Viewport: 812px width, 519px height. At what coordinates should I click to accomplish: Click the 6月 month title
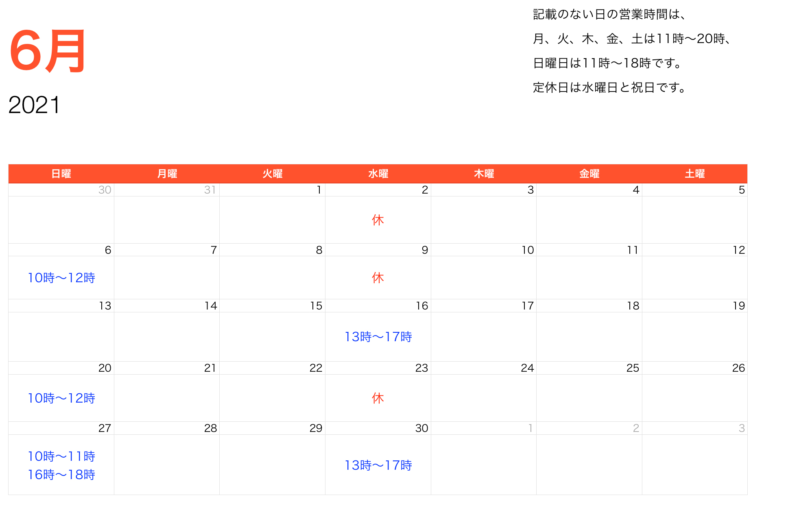tap(47, 51)
